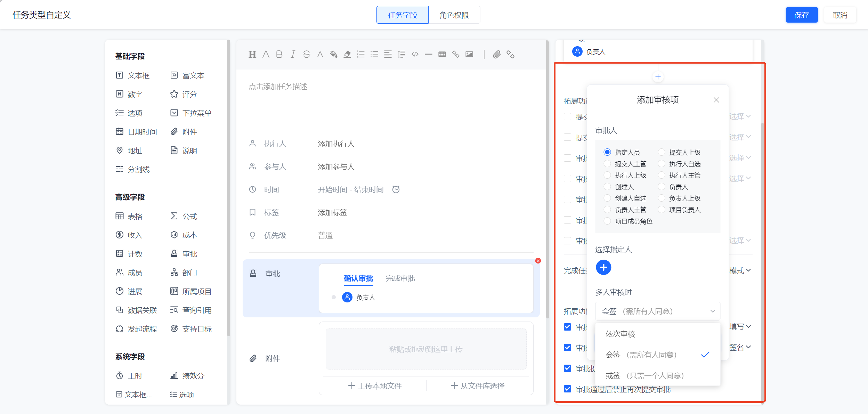The width and height of the screenshot is (868, 414).
Task: Expand the 模式 dropdown
Action: tap(740, 270)
